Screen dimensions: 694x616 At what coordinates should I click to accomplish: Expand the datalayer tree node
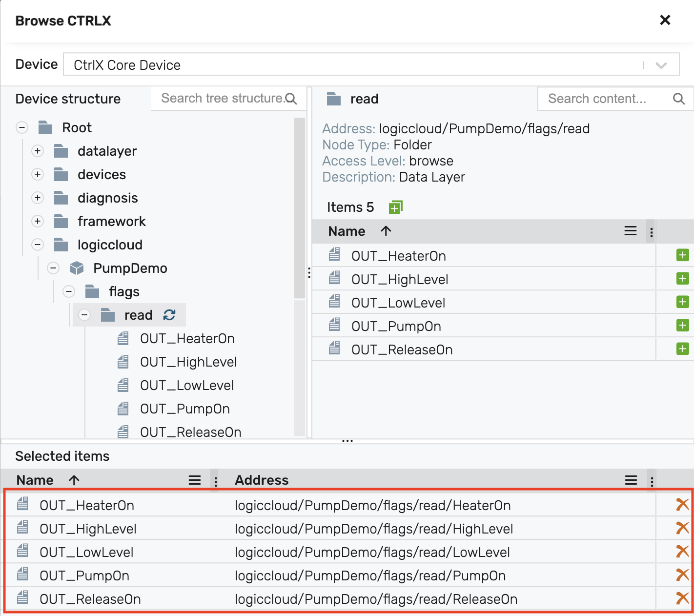[x=38, y=151]
